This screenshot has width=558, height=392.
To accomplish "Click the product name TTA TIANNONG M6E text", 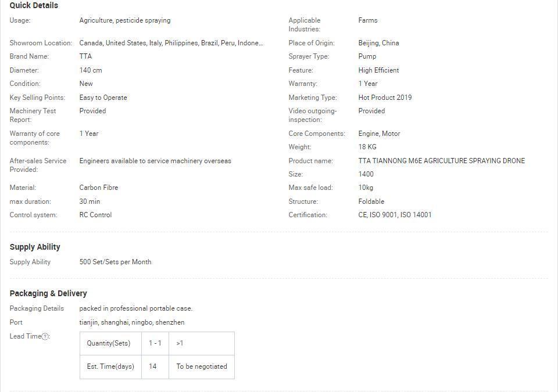I will [441, 161].
